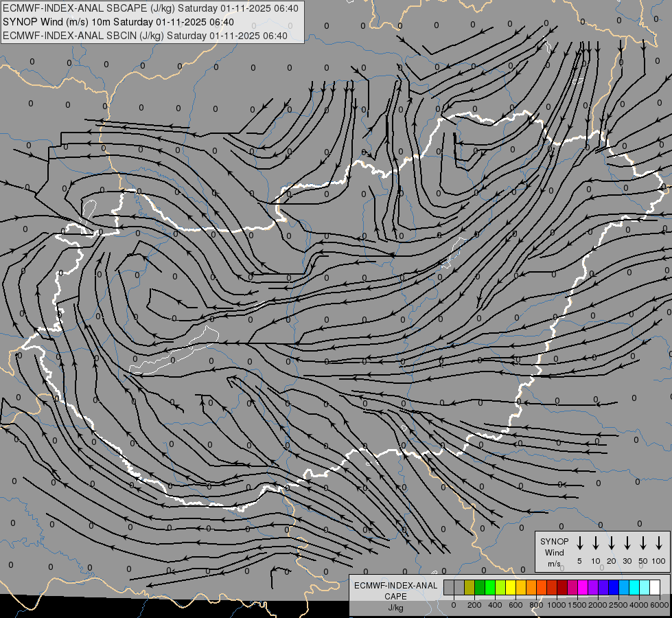This screenshot has height=618, width=672.
Task: Pick the pure blue swatch left of 2500 tick
Action: coord(613,587)
